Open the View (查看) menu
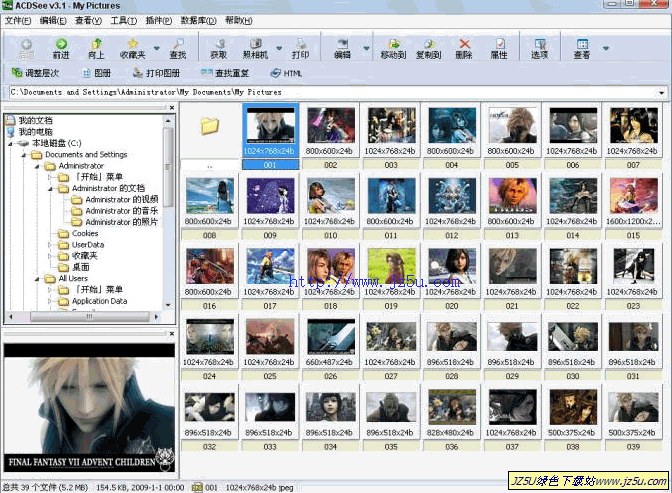Viewport: 672px width, 493px height. [x=88, y=20]
